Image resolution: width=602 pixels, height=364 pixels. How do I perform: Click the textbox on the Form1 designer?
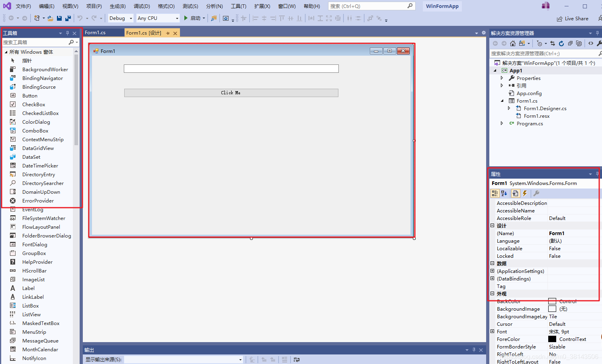[231, 69]
